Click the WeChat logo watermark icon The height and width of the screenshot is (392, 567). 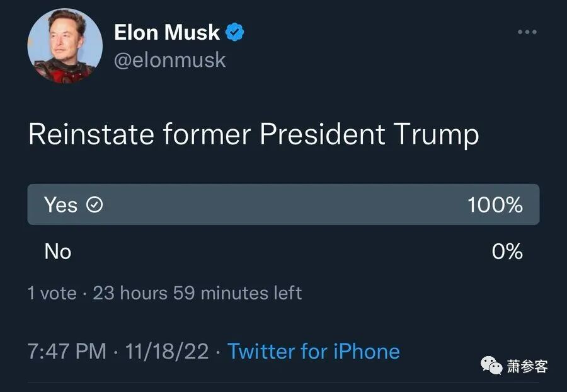(493, 366)
